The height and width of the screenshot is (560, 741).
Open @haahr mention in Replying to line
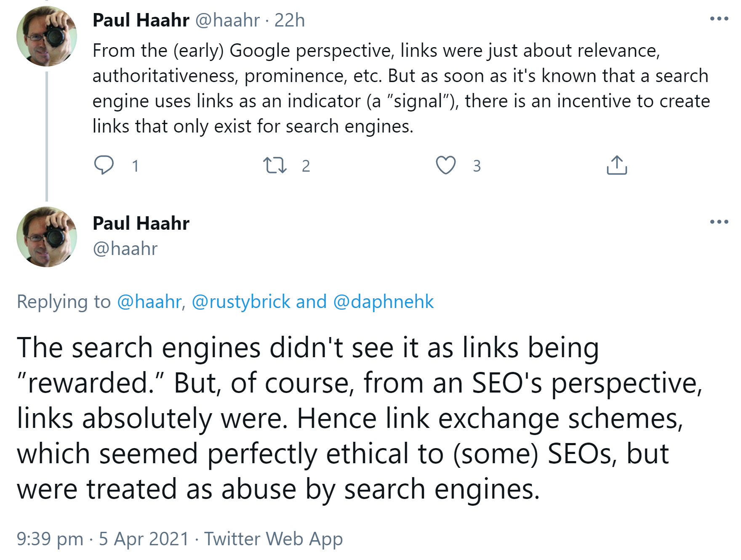point(149,302)
